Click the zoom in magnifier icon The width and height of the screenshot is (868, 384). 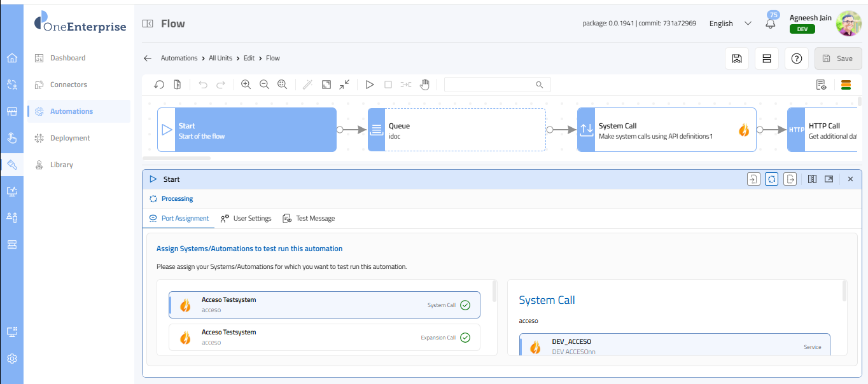click(246, 85)
